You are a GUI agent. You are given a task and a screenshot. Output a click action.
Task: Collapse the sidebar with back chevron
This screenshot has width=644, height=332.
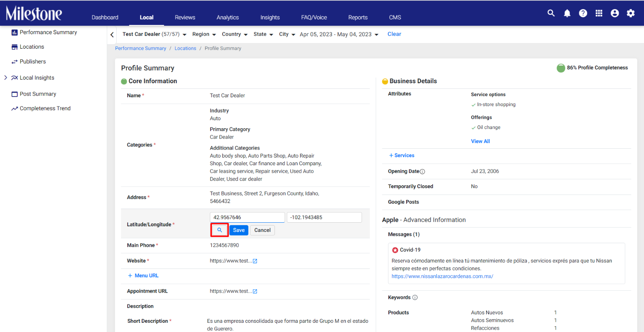point(112,35)
